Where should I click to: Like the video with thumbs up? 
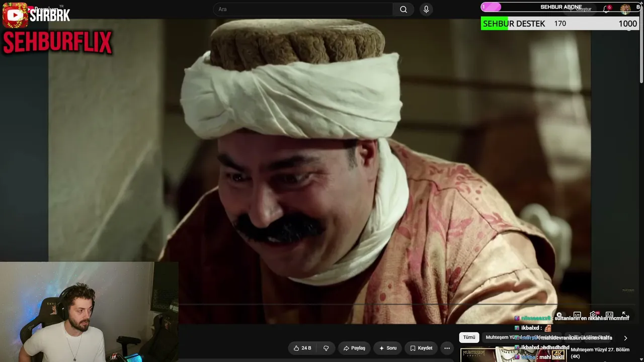302,348
